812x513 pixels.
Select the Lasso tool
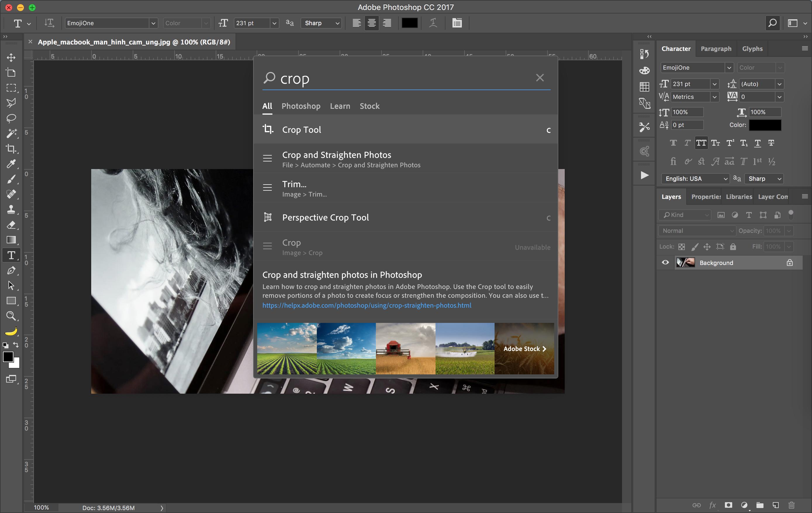click(x=11, y=118)
